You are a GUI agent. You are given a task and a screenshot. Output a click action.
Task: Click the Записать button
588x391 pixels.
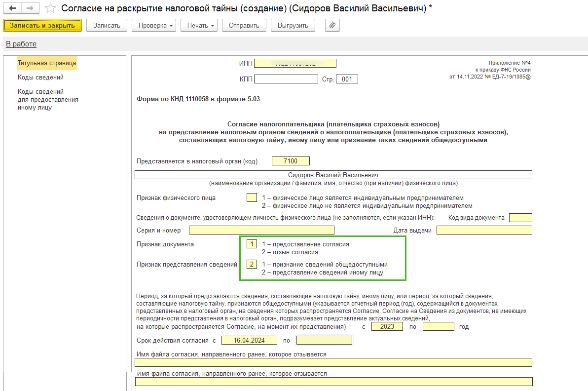click(x=107, y=26)
